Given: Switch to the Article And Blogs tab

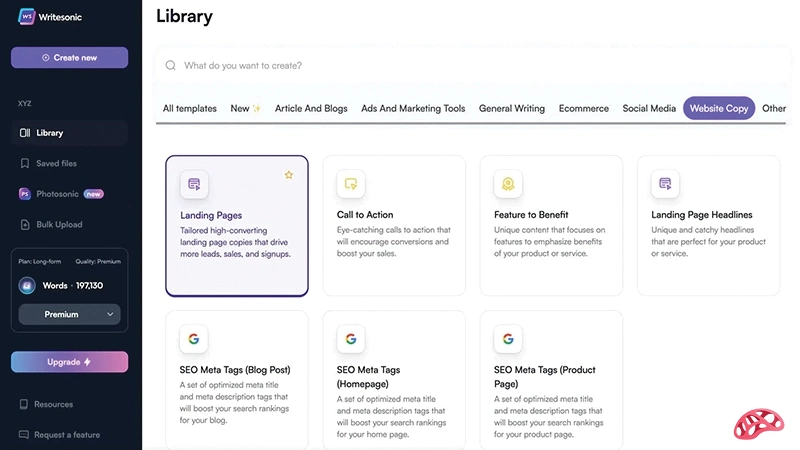Looking at the screenshot, I should [311, 109].
